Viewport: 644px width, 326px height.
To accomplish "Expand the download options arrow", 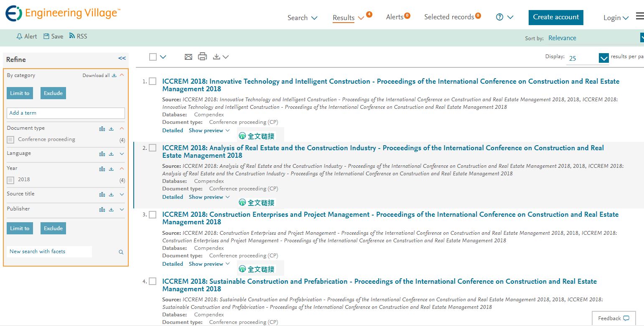I will click(226, 57).
